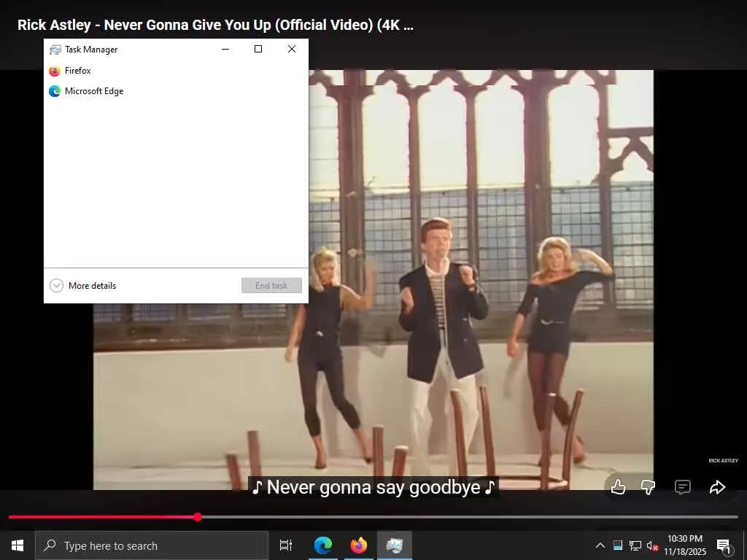The image size is (747, 560).
Task: Open Microsoft Edge from taskbar
Action: point(323,545)
